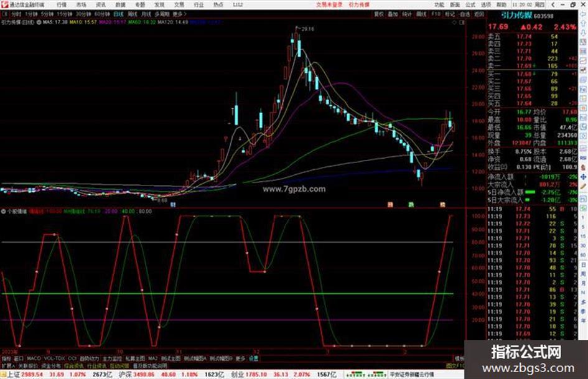Open the 资讯 menu

pos(101,4)
